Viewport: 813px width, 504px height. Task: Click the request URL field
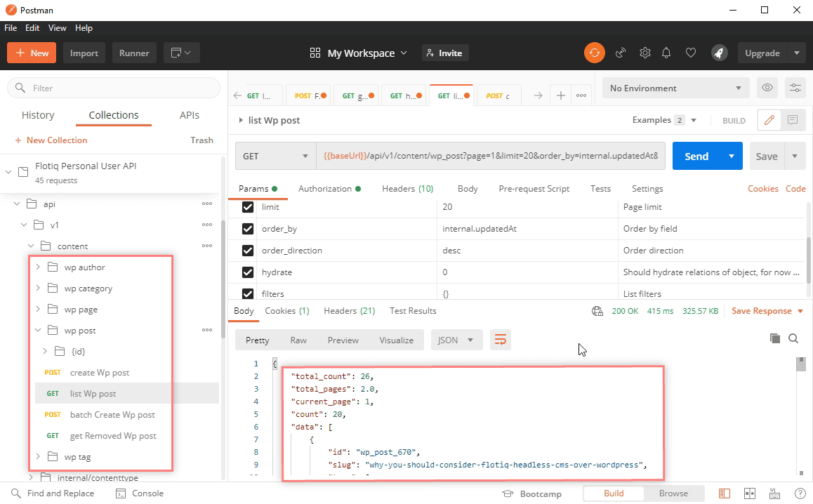[x=491, y=156]
